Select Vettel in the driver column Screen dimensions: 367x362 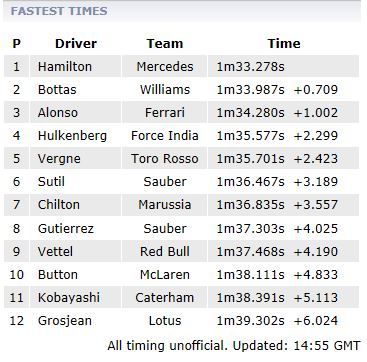55,251
